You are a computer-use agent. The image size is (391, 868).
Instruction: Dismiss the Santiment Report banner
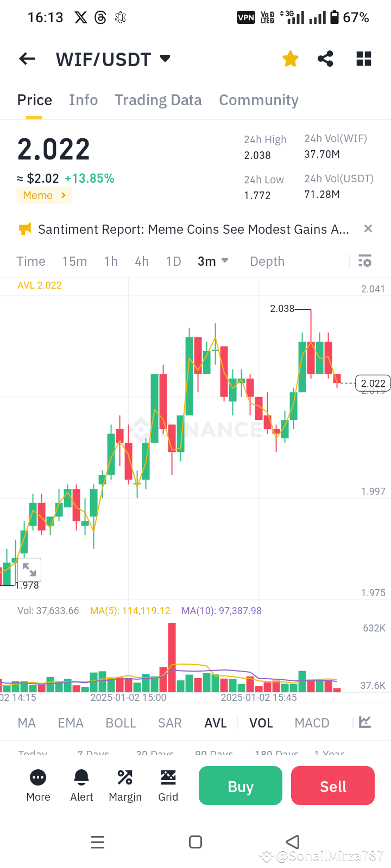click(x=368, y=228)
